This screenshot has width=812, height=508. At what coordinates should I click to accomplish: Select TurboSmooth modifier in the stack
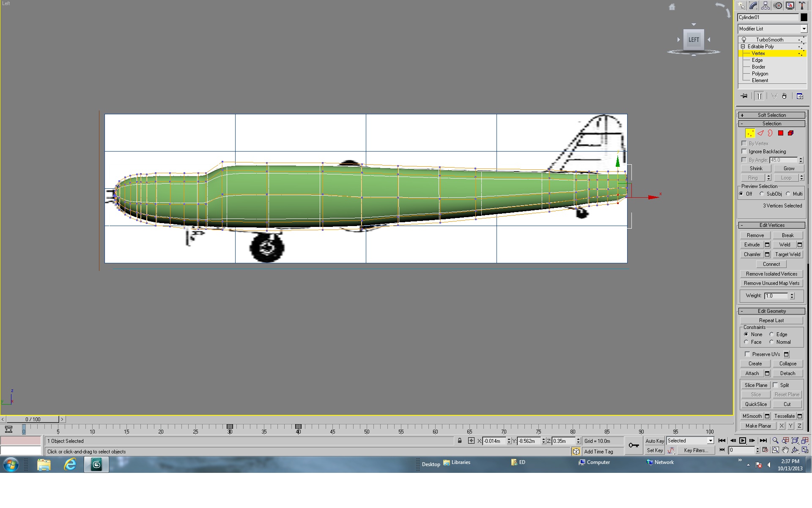coord(770,40)
